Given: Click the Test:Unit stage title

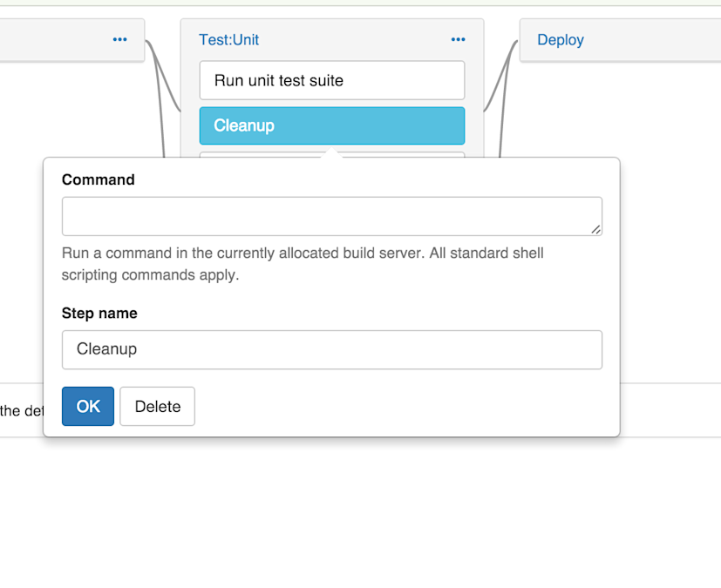Looking at the screenshot, I should 228,39.
